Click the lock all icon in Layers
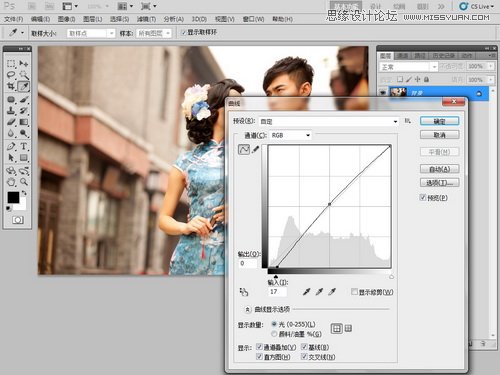Screen dimensions: 500x375 (426, 80)
